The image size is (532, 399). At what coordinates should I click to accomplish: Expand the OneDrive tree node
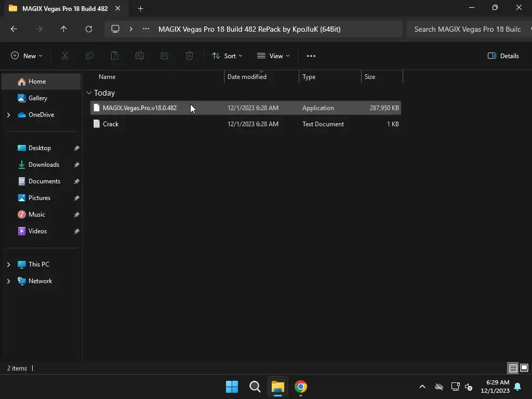point(8,115)
